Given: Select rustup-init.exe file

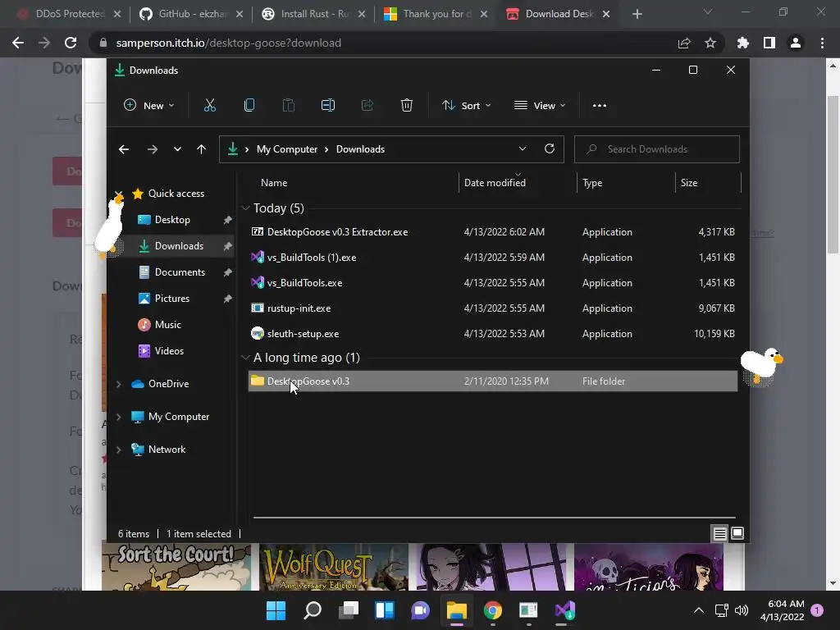Looking at the screenshot, I should pyautogui.click(x=493, y=308).
